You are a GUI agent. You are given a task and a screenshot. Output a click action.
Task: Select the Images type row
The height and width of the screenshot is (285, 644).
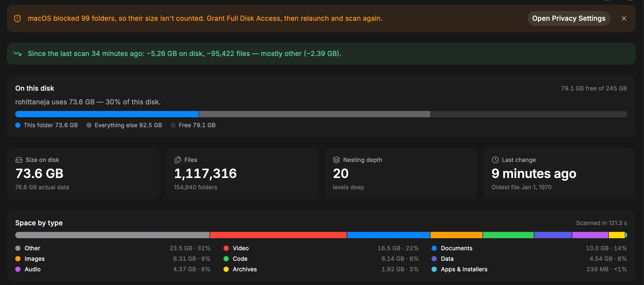tap(113, 259)
